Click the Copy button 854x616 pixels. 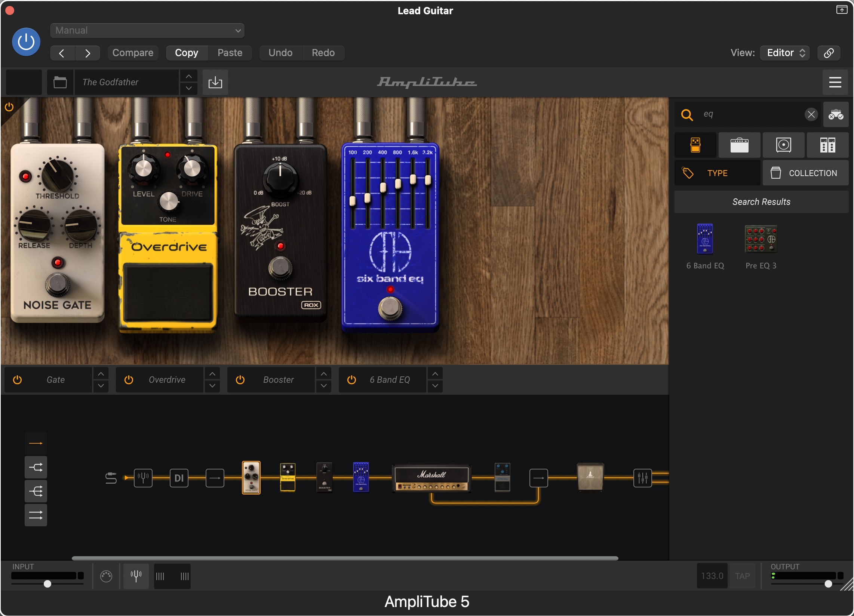pos(187,53)
